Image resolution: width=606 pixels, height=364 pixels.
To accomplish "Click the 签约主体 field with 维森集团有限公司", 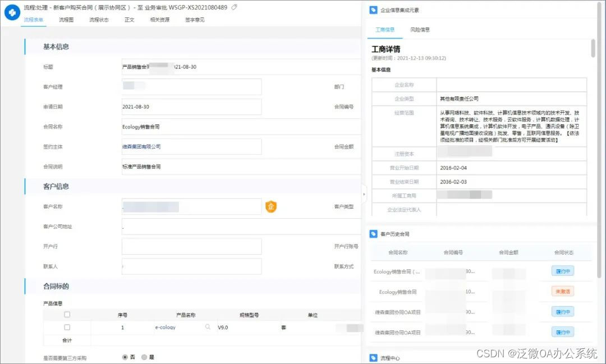I will point(192,146).
